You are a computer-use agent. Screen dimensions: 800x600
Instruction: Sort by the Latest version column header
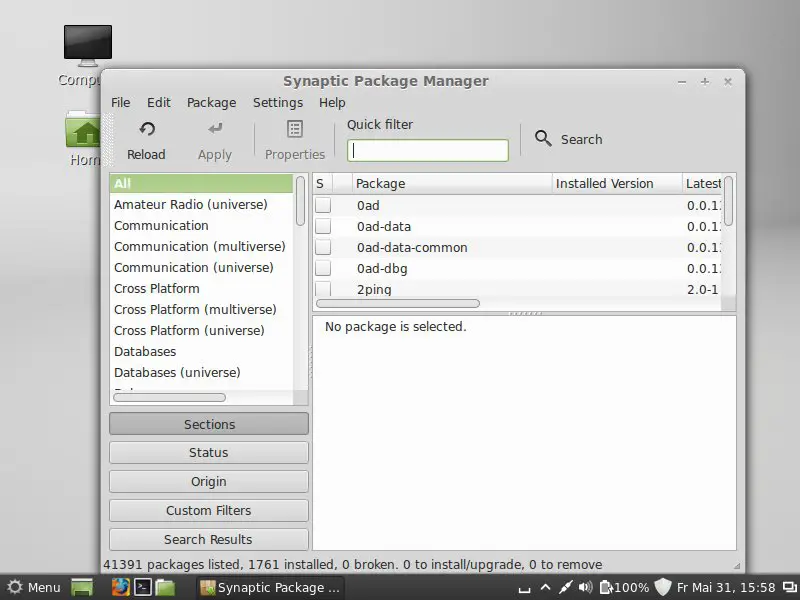point(702,184)
